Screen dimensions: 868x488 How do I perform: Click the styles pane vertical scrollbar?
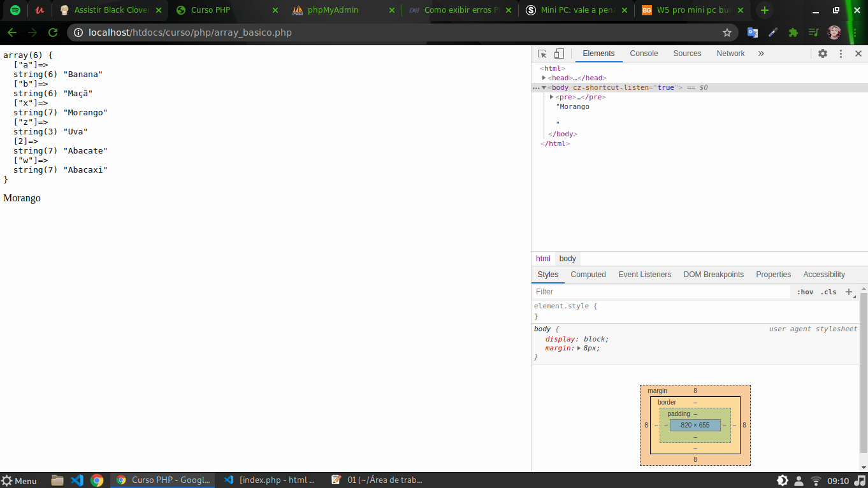864,373
